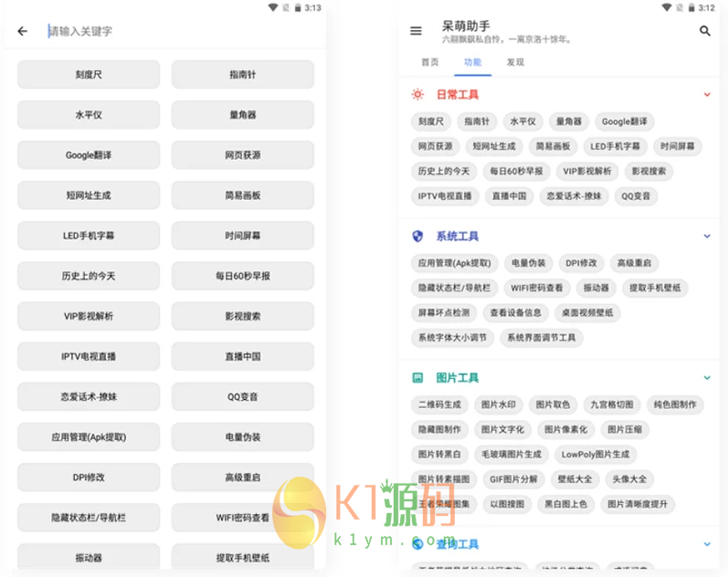Tap the large 短网址生成 button in search results
This screenshot has height=577, width=728.
[x=89, y=195]
